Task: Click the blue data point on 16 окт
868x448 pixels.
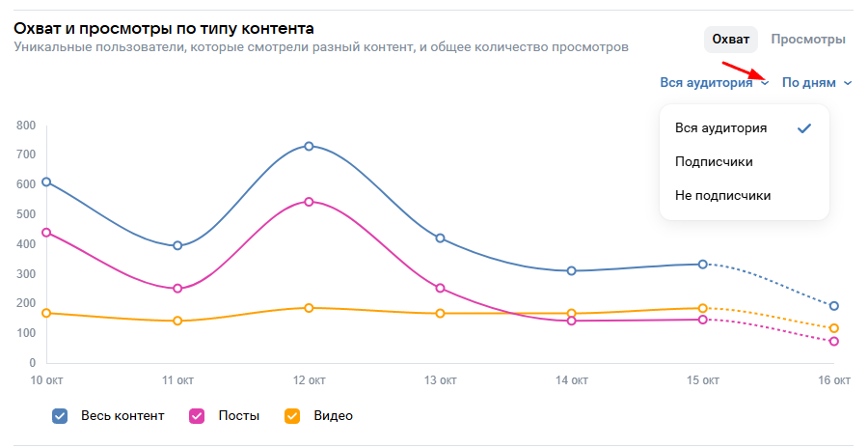Action: [834, 306]
